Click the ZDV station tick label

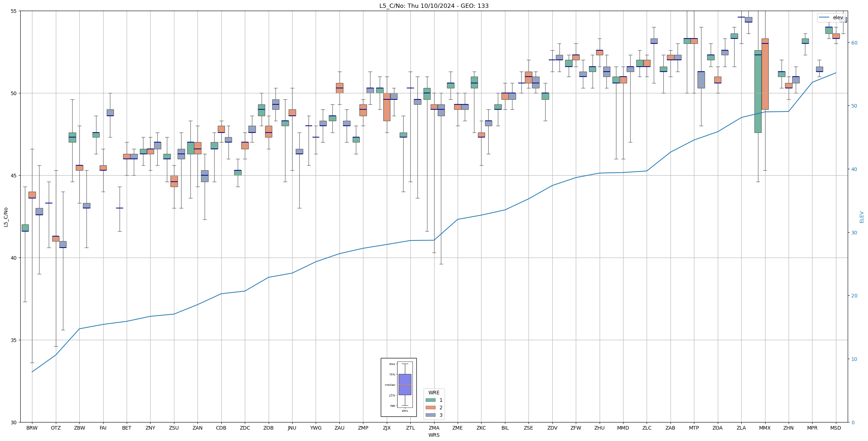(552, 428)
